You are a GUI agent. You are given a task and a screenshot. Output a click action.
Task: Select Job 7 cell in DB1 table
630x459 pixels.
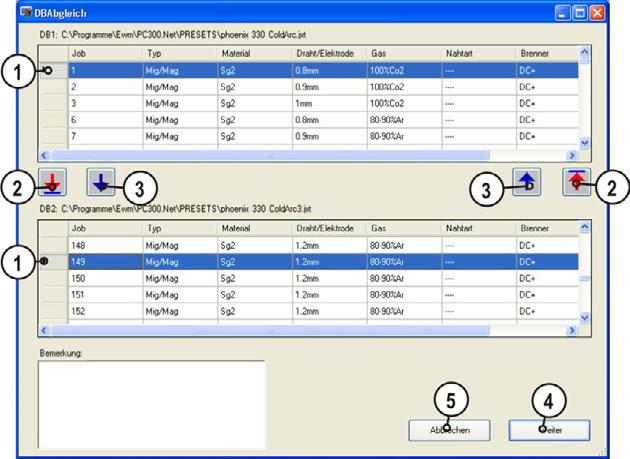click(105, 136)
